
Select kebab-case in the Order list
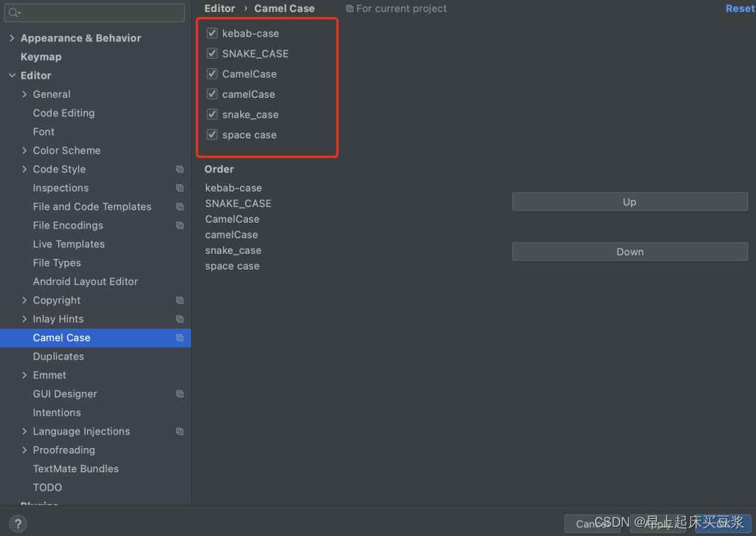coord(233,188)
